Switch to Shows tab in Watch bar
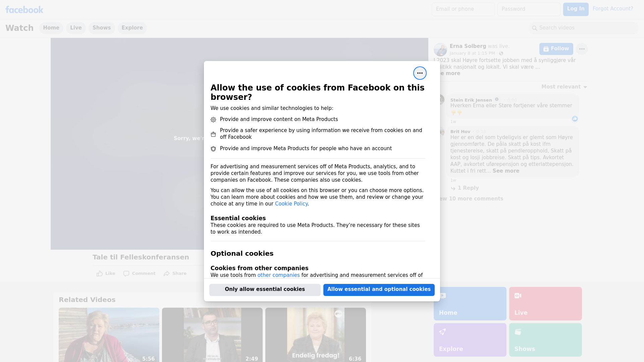 (x=102, y=28)
